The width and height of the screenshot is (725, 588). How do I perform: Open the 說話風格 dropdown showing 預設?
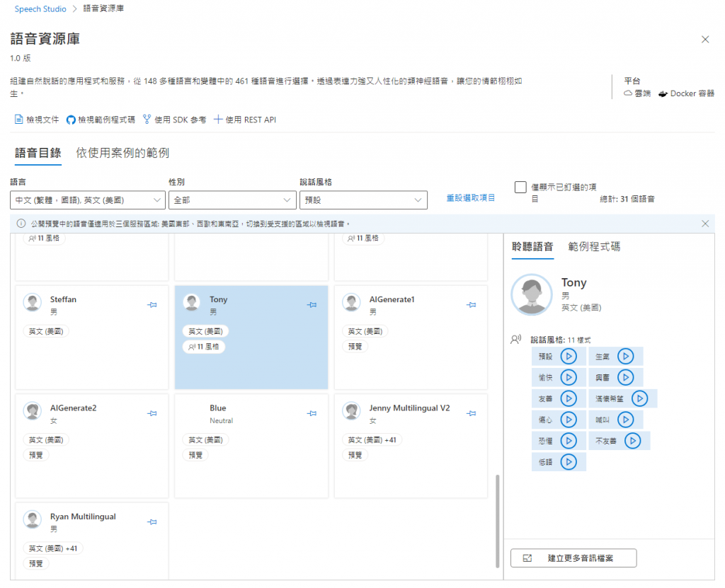(x=363, y=200)
